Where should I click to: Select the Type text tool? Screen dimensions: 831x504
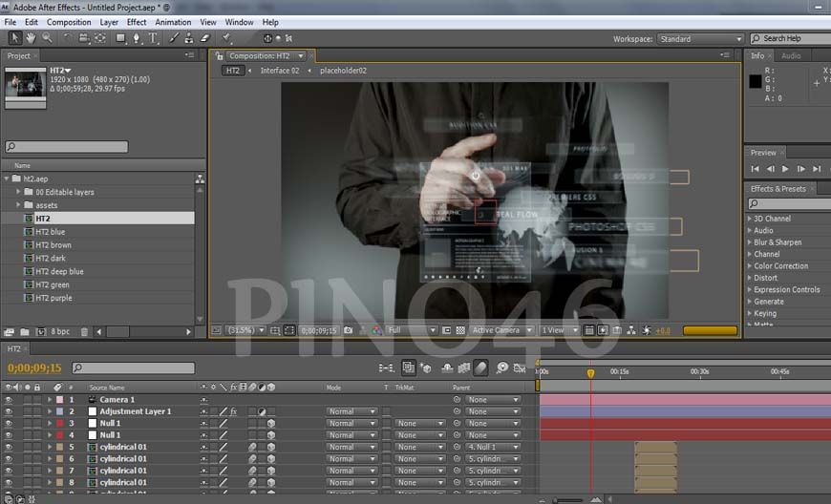pos(153,38)
